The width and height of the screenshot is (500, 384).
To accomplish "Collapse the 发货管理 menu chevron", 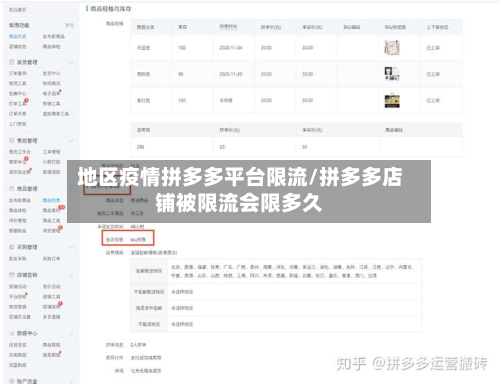I will (71, 63).
